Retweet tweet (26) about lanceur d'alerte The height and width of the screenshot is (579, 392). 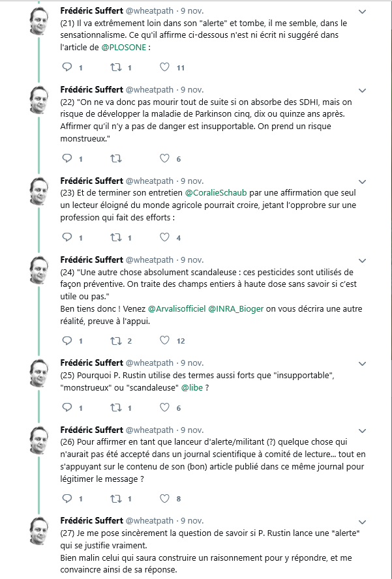(x=116, y=498)
